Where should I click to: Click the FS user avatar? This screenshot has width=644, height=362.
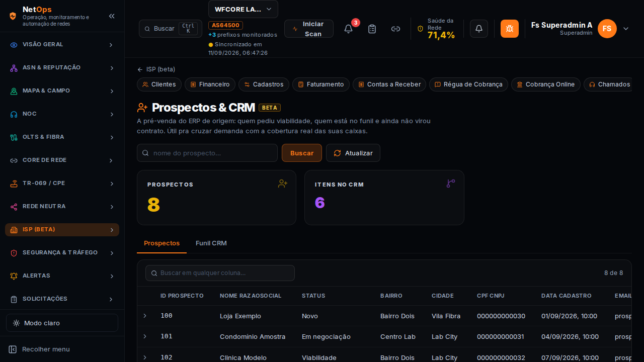click(x=607, y=29)
